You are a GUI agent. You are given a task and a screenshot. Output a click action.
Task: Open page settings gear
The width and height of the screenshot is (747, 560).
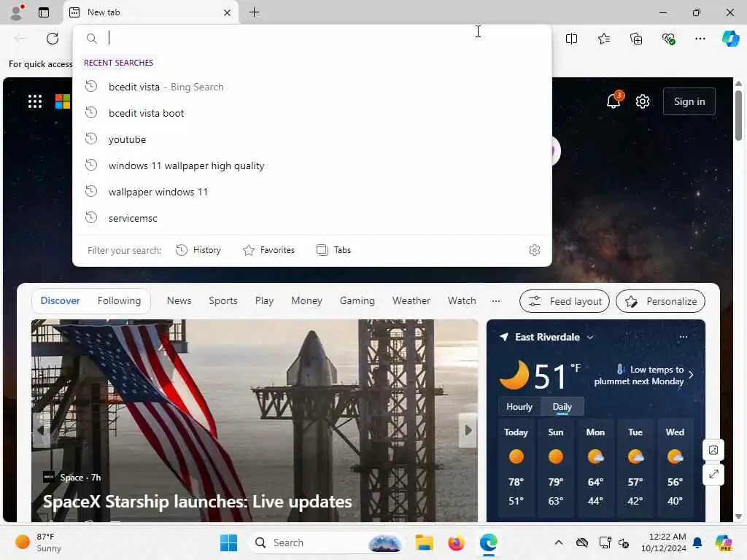pos(643,101)
